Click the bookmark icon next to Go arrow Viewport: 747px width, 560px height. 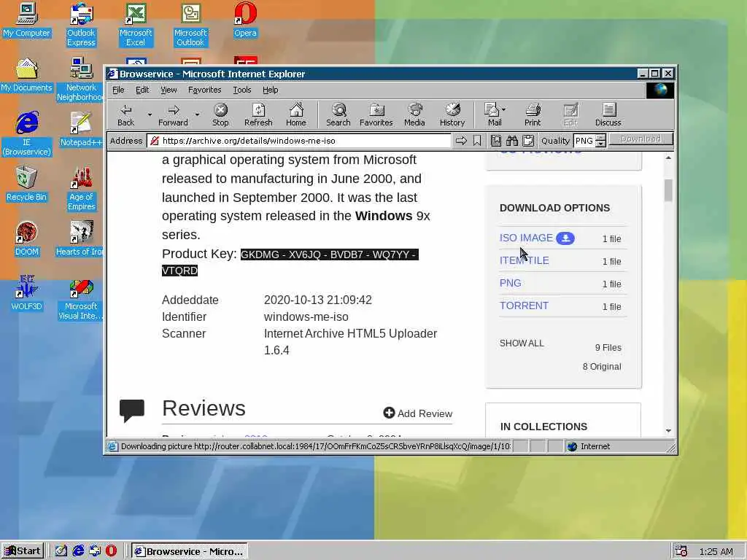477,141
